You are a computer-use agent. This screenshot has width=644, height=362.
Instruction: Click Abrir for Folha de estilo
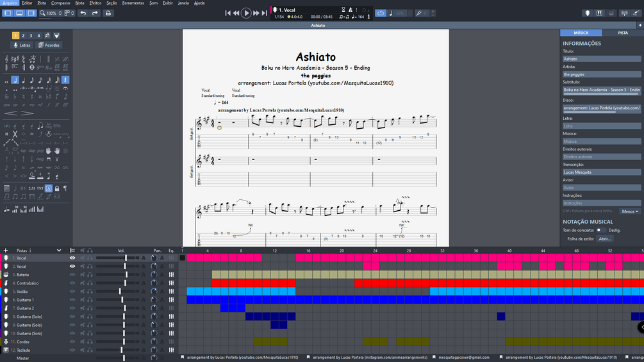pos(604,239)
